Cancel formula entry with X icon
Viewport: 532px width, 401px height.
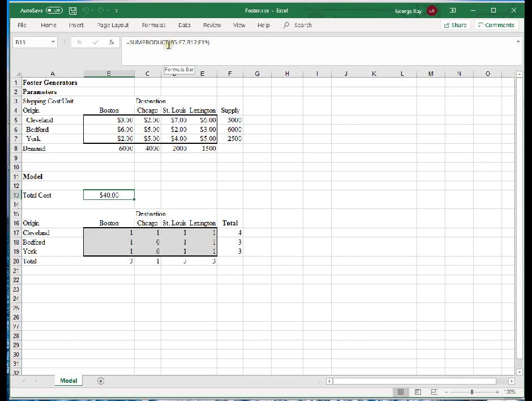pos(79,42)
